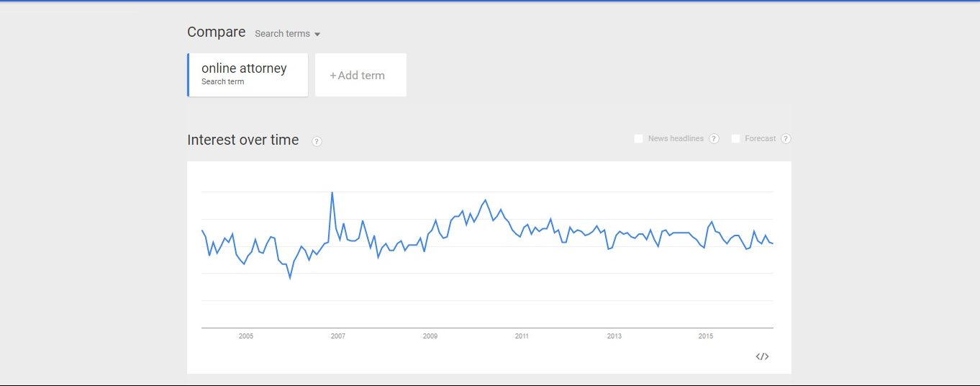Select the online attorney search term card

point(248,75)
